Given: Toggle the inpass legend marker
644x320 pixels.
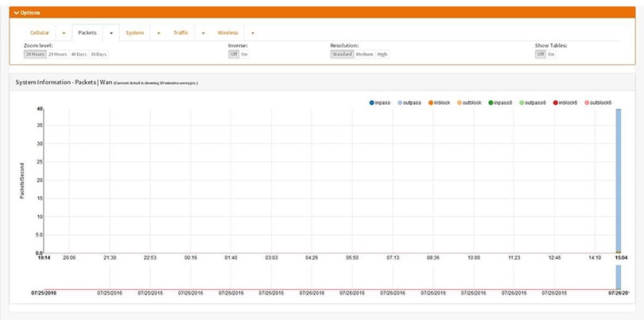Looking at the screenshot, I should (372, 102).
